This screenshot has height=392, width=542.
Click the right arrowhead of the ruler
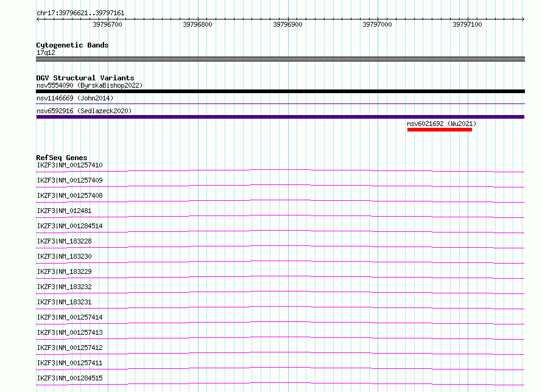tap(523, 19)
